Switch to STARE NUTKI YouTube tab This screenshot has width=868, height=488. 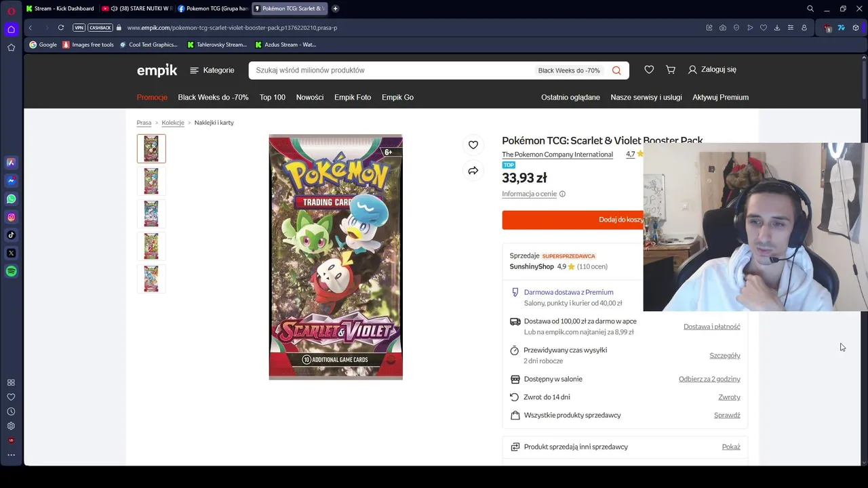coord(137,9)
